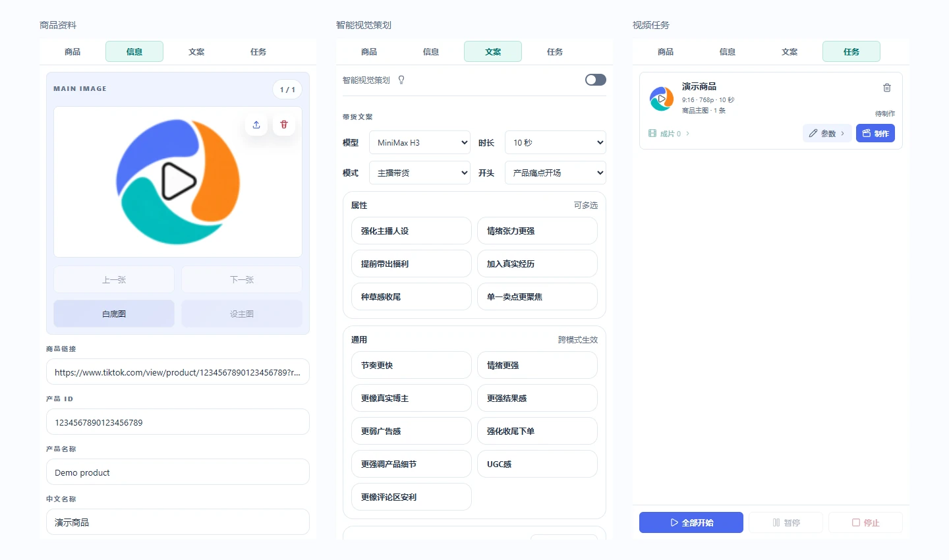949x560 pixels.
Task: Click the lightbulb hint icon beside 智能视觉策划
Action: [x=401, y=80]
